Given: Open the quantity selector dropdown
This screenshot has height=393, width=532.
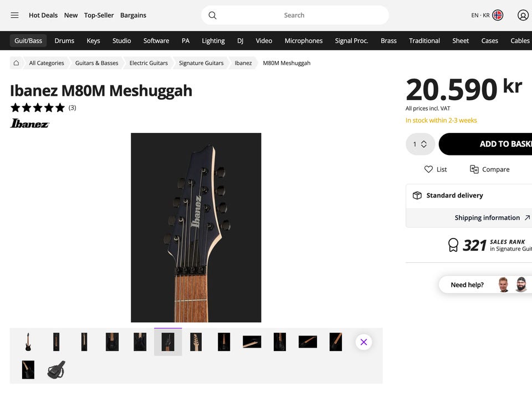Looking at the screenshot, I should (420, 144).
